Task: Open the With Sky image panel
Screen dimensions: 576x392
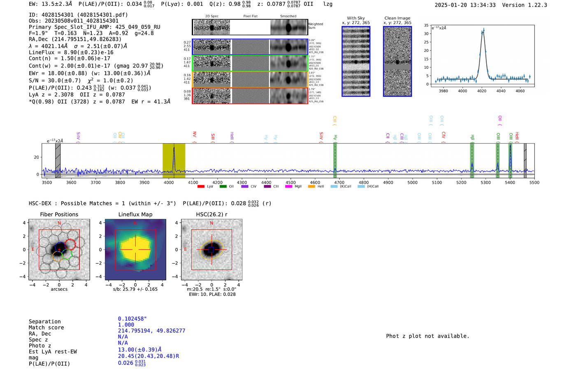Action: (356, 61)
